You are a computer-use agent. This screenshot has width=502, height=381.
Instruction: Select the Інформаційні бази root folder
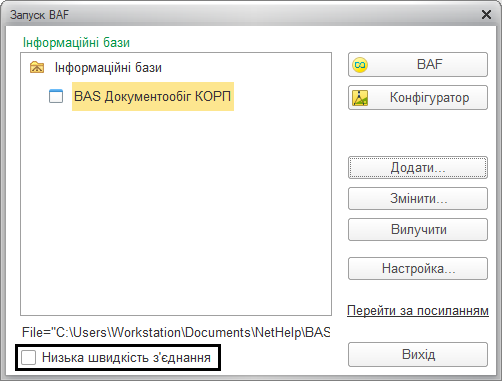point(108,68)
